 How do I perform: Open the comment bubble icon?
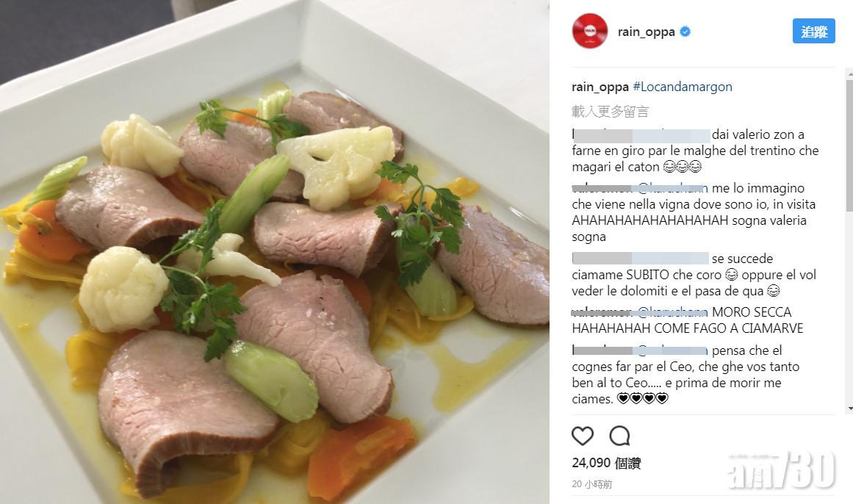(x=619, y=436)
